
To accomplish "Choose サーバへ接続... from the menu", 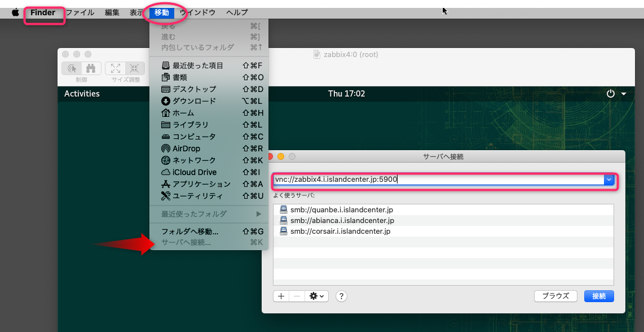I will click(209, 243).
